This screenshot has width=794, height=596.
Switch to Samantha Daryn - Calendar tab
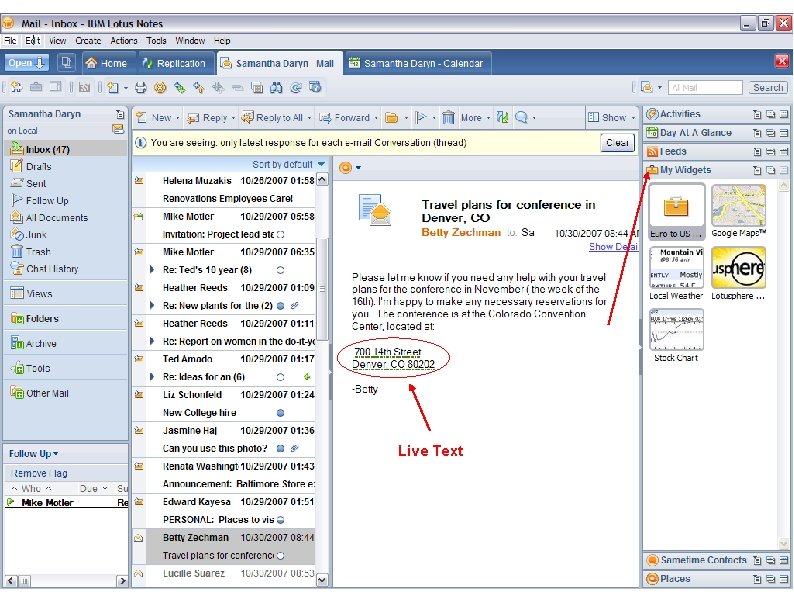417,63
